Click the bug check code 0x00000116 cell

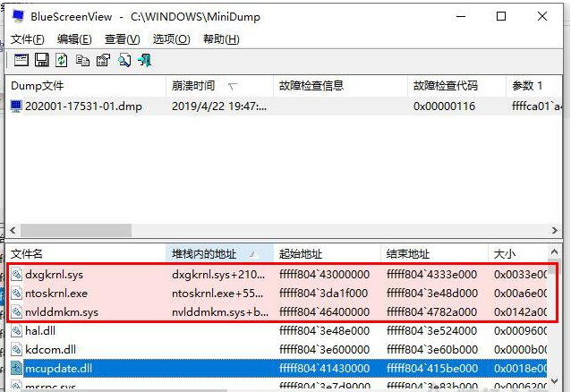[x=444, y=106]
